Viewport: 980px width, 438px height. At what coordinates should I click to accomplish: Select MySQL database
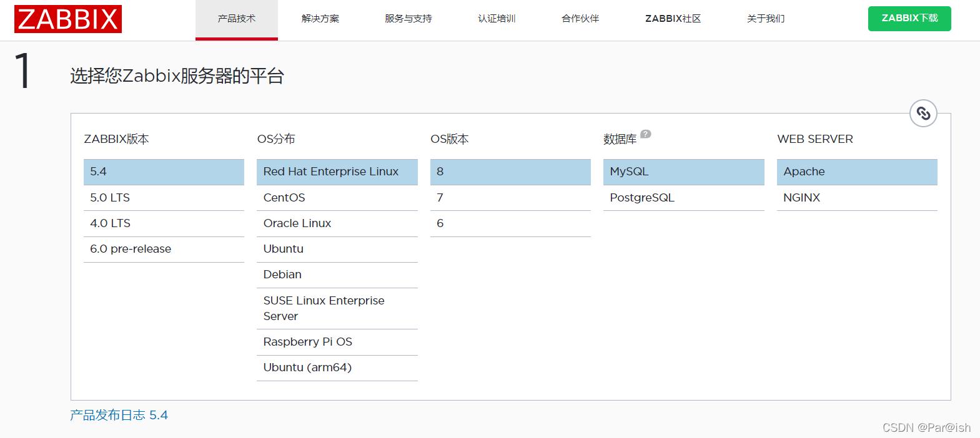click(x=684, y=172)
